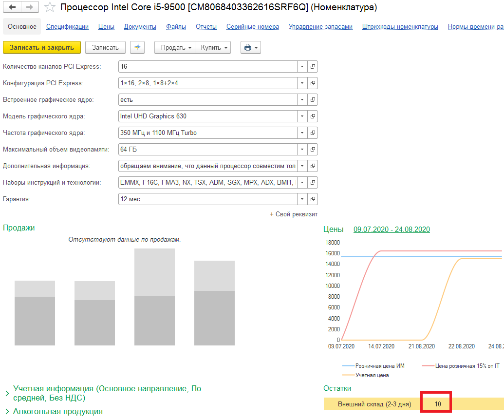504x420 pixels.
Task: Switch to the Цены tab
Action: click(x=106, y=26)
